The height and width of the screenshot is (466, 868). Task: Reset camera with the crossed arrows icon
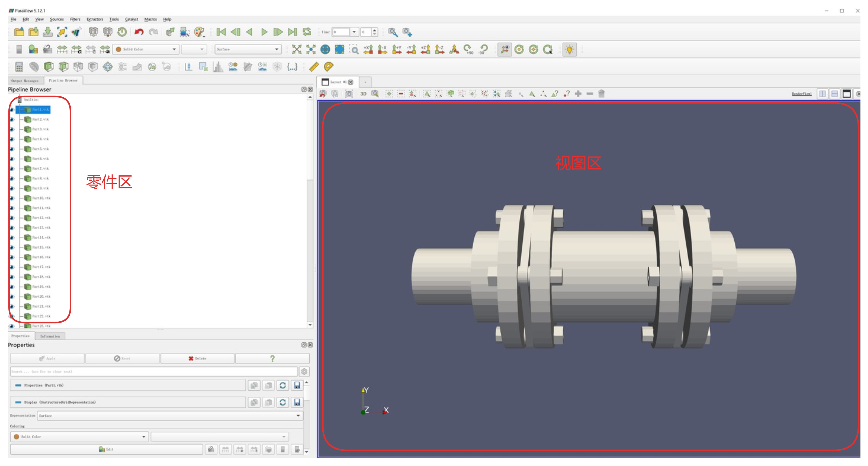[297, 50]
